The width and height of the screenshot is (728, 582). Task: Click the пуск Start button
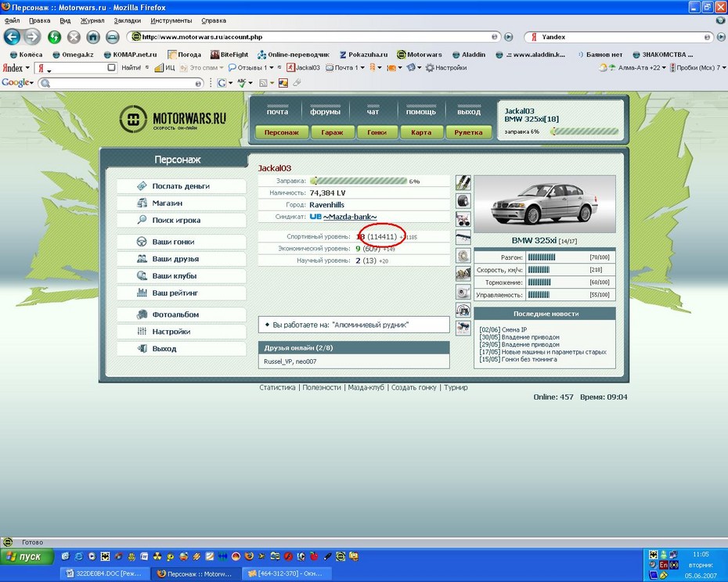[27, 556]
